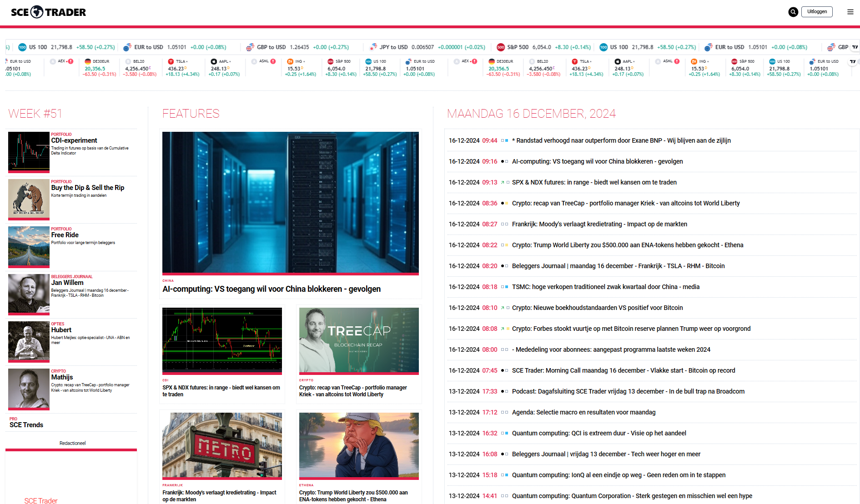This screenshot has height=504, width=860.
Task: Open the SCE Trends link
Action: [x=26, y=425]
